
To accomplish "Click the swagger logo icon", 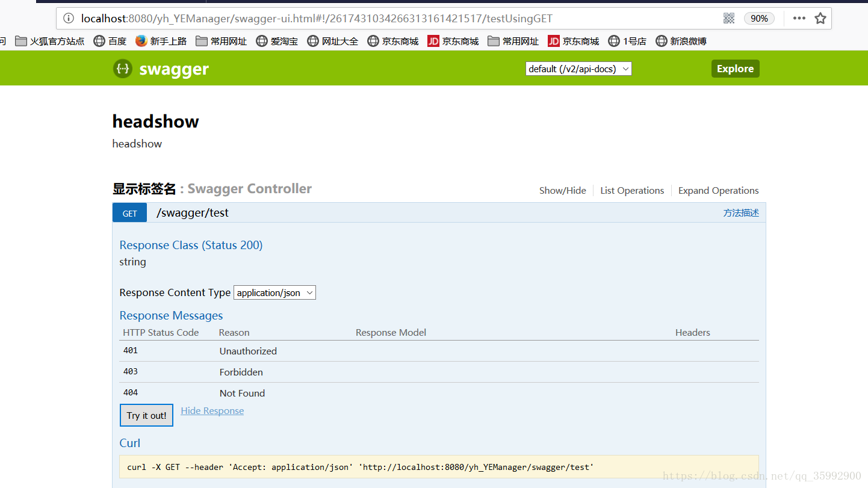I will [x=122, y=69].
